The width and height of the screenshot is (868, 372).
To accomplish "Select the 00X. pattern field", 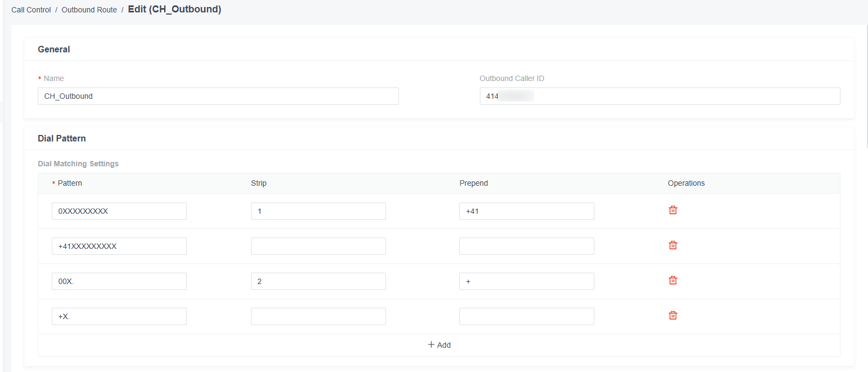I will tap(119, 281).
